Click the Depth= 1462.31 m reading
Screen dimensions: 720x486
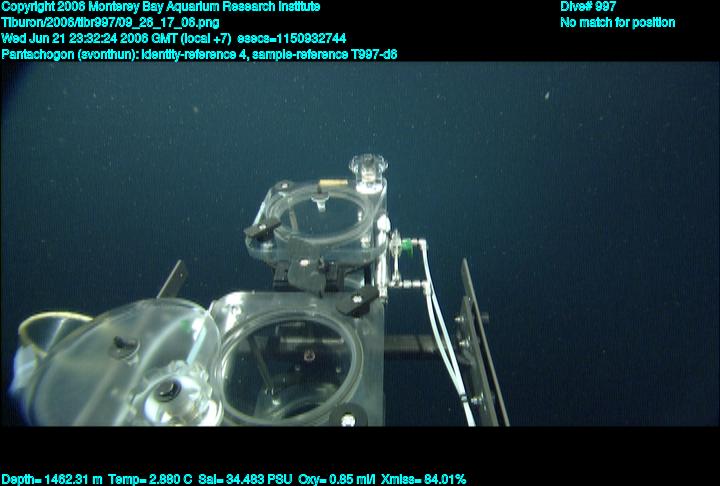pos(52,480)
